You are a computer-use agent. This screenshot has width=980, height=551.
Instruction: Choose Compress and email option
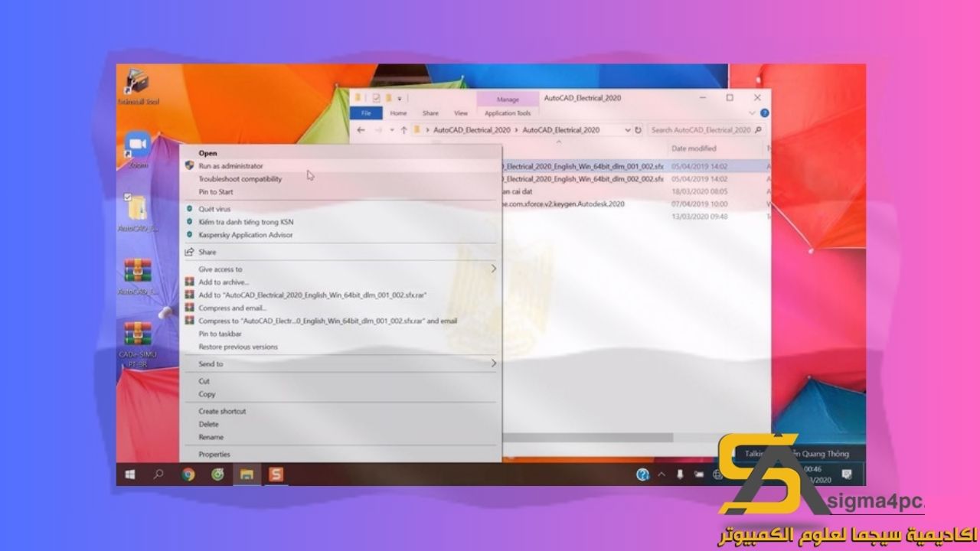[233, 308]
